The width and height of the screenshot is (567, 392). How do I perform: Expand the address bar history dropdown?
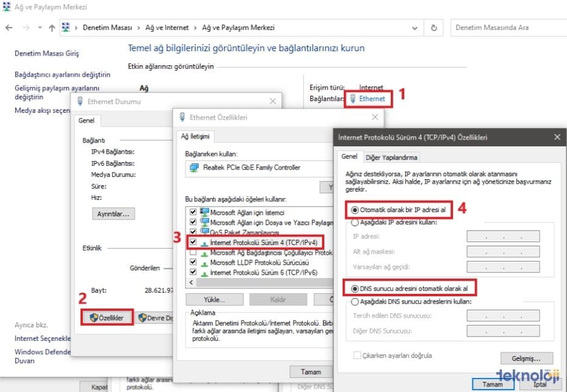pyautogui.click(x=415, y=28)
